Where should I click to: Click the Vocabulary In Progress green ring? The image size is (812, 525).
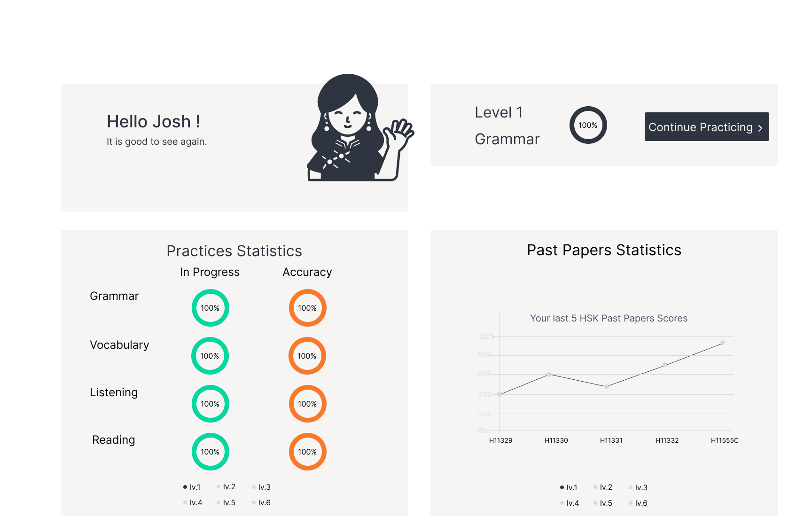(x=210, y=356)
